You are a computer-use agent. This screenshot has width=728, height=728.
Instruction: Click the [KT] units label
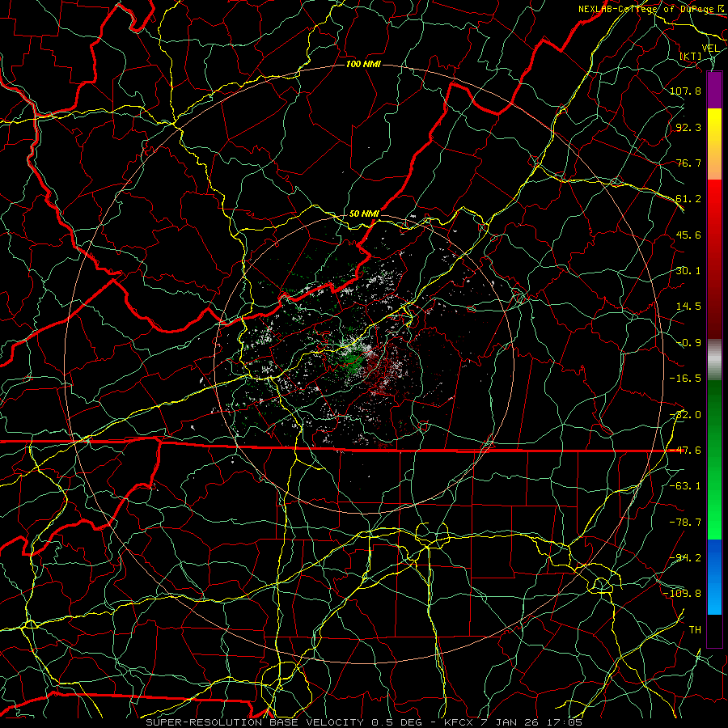691,57
